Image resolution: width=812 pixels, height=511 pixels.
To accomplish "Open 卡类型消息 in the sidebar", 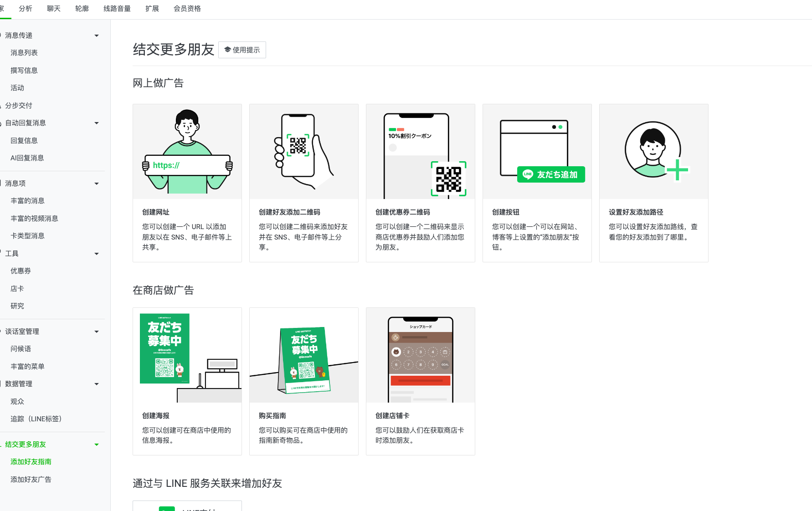I will click(27, 236).
